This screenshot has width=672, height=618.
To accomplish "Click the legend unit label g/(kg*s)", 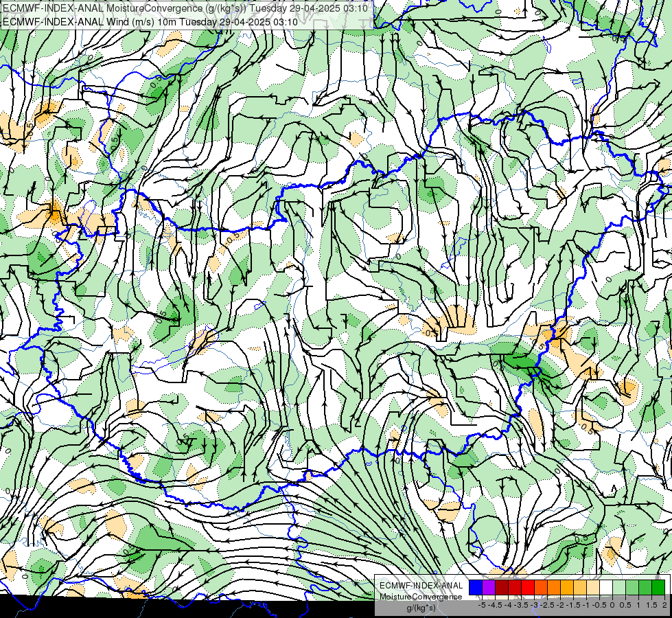I will pyautogui.click(x=421, y=608).
